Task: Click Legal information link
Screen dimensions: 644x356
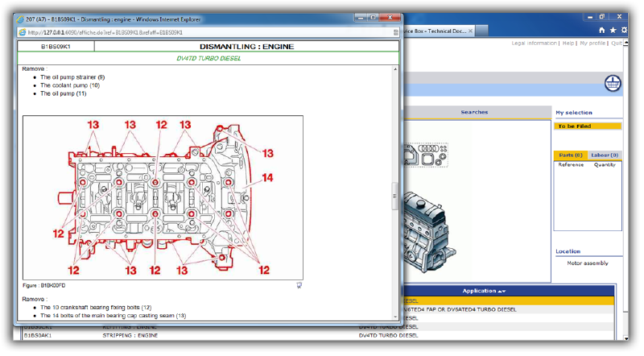Action: click(534, 43)
